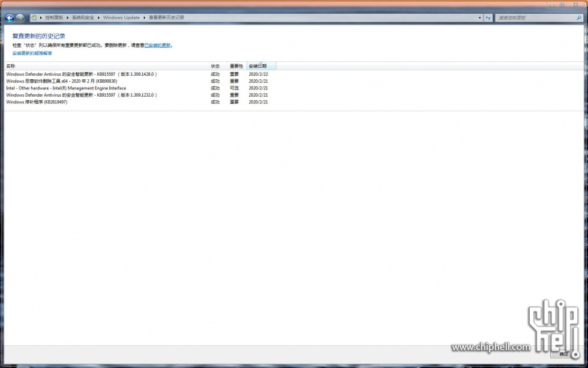Close the update history window

point(575,5)
